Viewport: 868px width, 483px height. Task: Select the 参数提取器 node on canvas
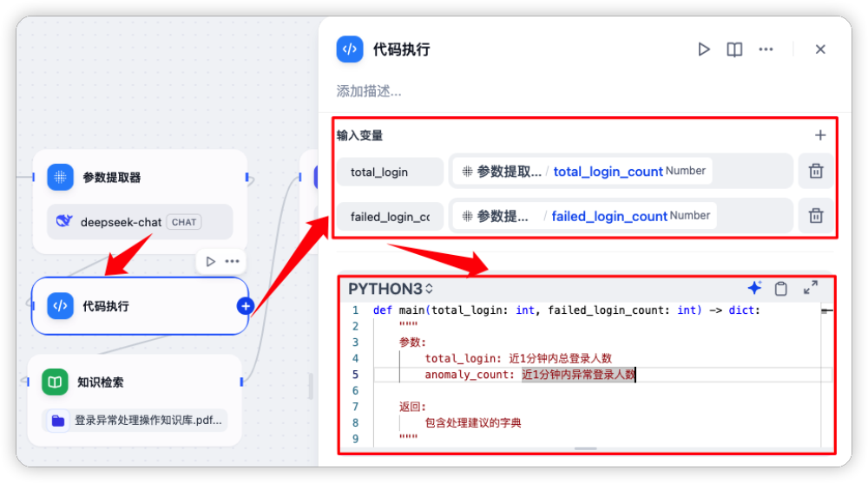pos(140,201)
